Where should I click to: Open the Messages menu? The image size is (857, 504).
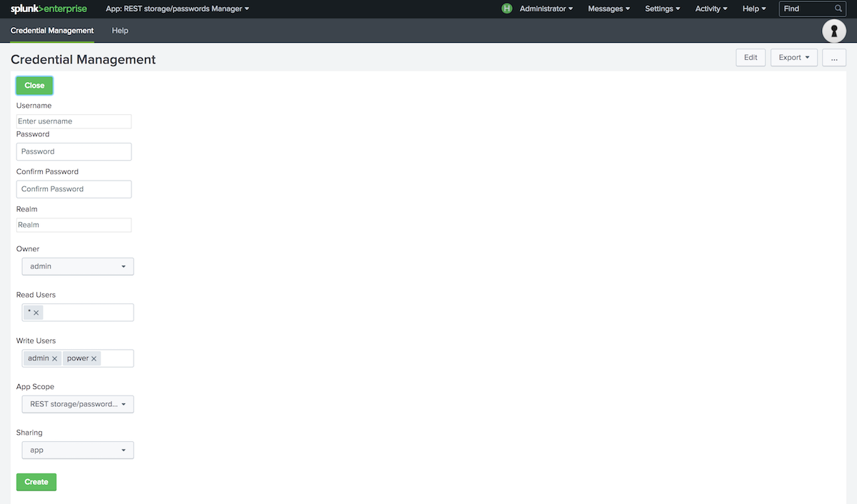coord(608,9)
